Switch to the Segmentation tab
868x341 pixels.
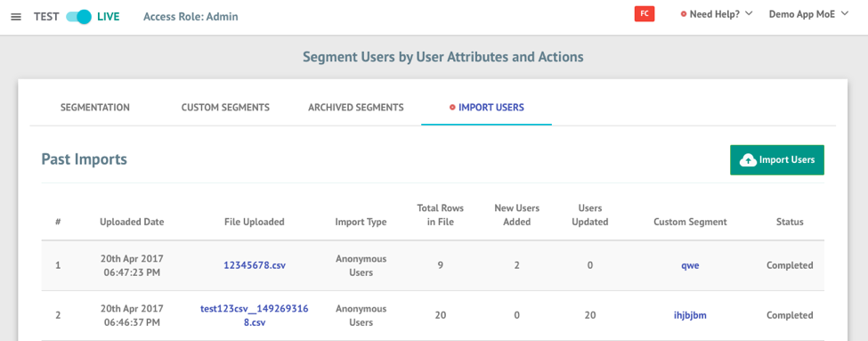94,108
